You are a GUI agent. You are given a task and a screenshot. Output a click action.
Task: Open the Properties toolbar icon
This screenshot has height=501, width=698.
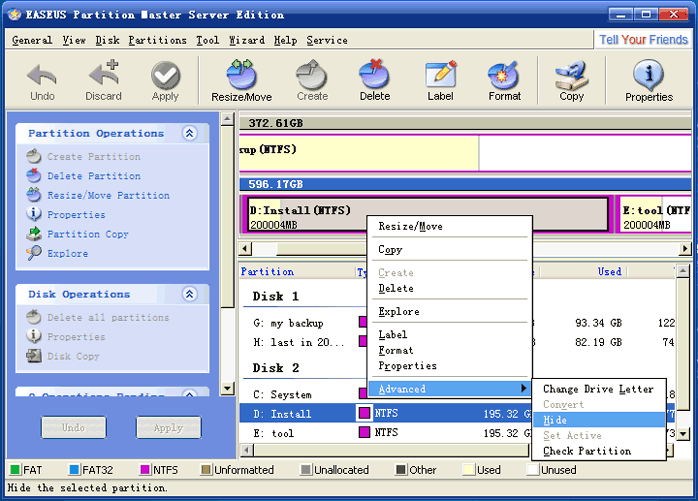649,75
